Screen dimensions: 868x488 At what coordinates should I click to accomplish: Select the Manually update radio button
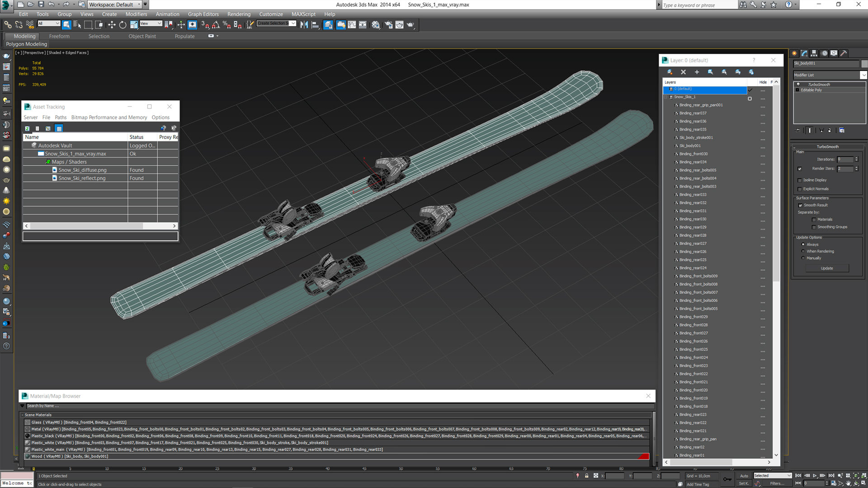[x=803, y=258]
